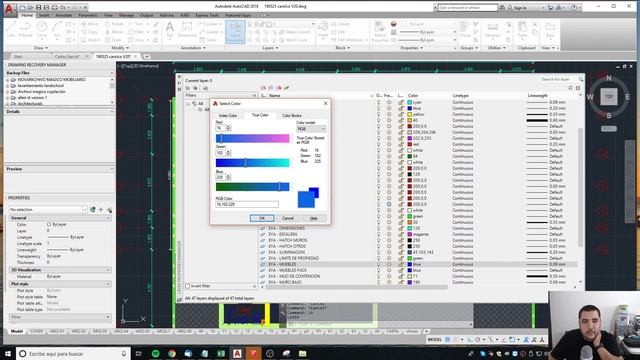Screen dimensions: 640x360
Task: Expand the Modify panel flyout
Action: 120,48
